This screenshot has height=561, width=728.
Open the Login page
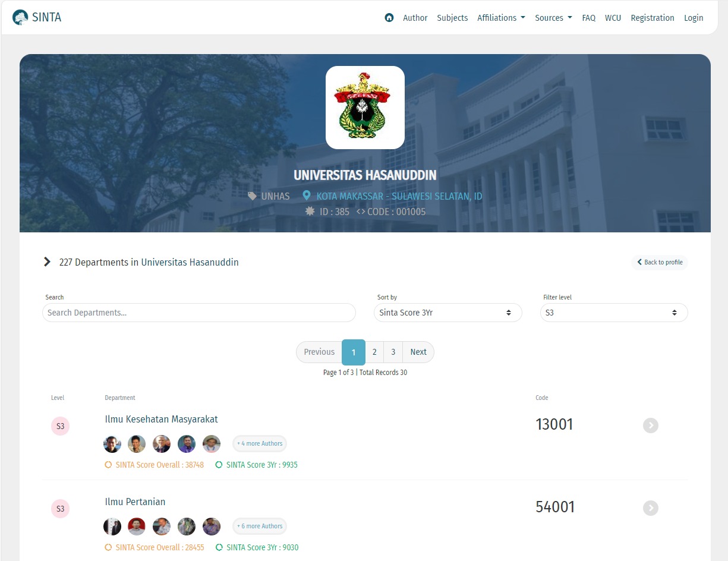pos(694,18)
